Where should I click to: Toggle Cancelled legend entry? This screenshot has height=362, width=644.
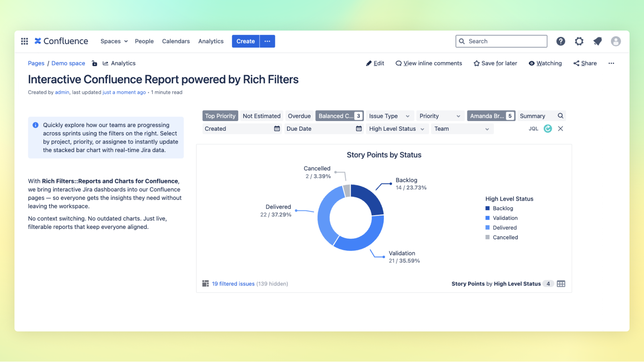coord(502,237)
